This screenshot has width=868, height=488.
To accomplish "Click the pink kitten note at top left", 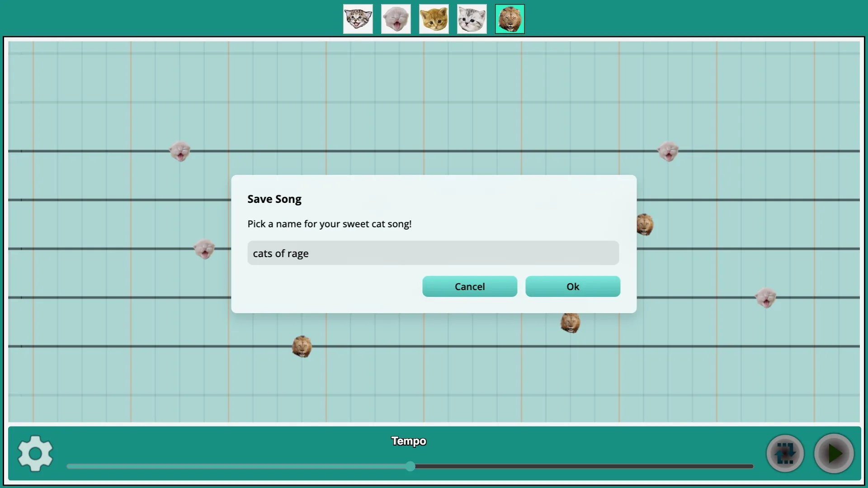I will click(180, 151).
